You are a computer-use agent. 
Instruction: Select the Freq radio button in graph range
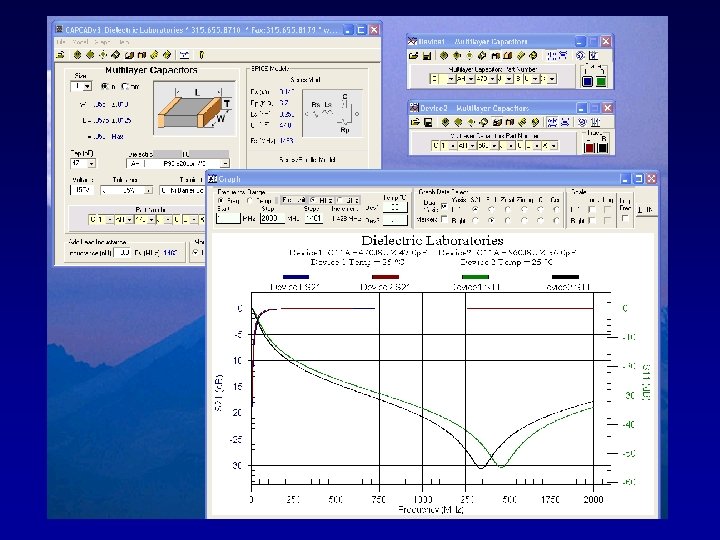(221, 199)
